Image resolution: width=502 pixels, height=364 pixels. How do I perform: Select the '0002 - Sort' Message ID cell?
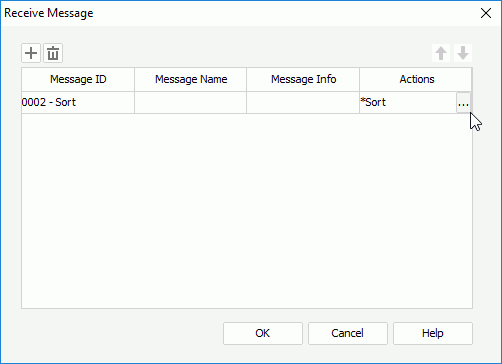tap(78, 102)
